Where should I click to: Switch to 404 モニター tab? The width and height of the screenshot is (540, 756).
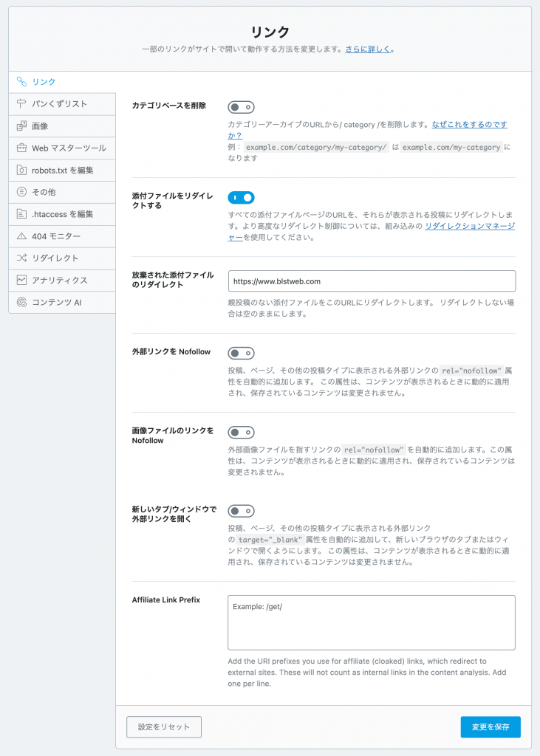click(x=62, y=236)
